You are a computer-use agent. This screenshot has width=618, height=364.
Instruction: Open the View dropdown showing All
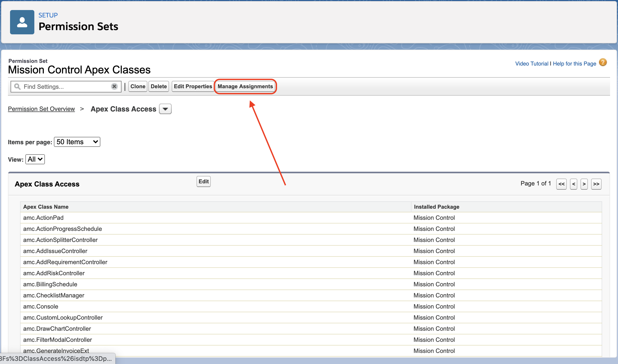[35, 159]
